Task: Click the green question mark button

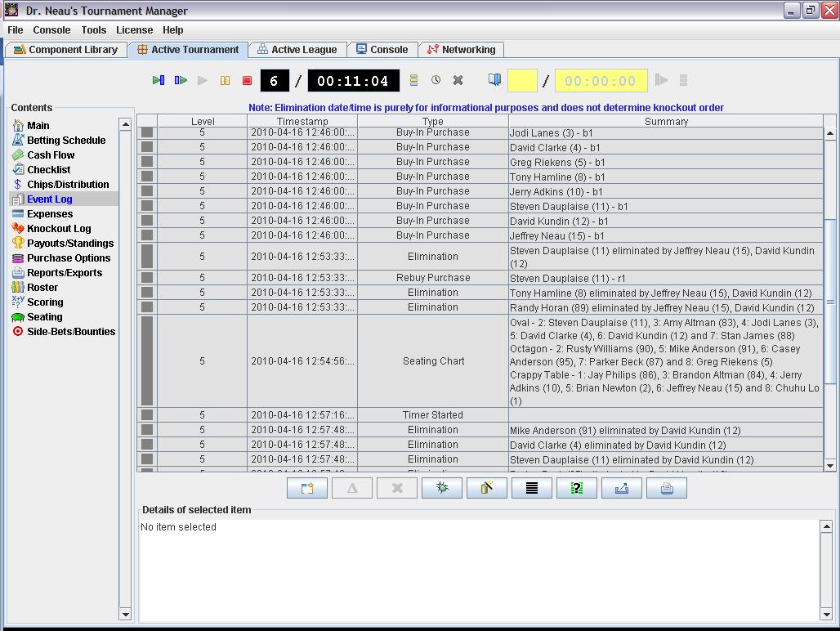Action: pos(577,488)
